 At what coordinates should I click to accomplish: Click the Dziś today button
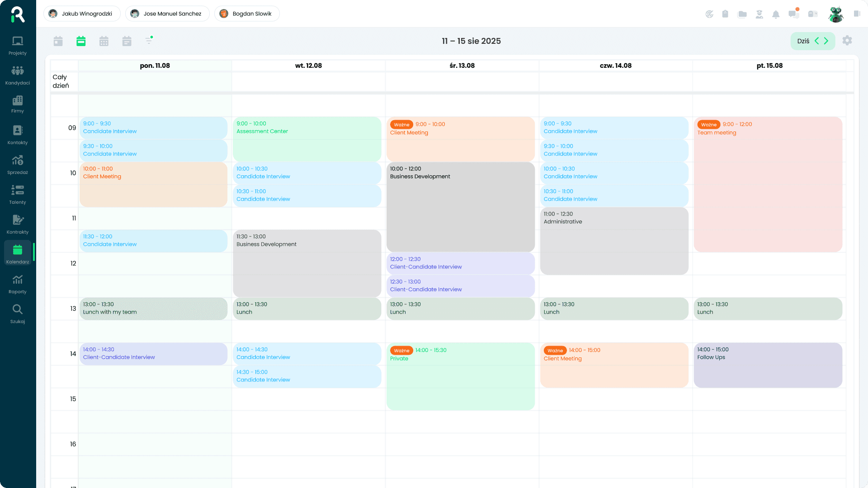coord(803,41)
